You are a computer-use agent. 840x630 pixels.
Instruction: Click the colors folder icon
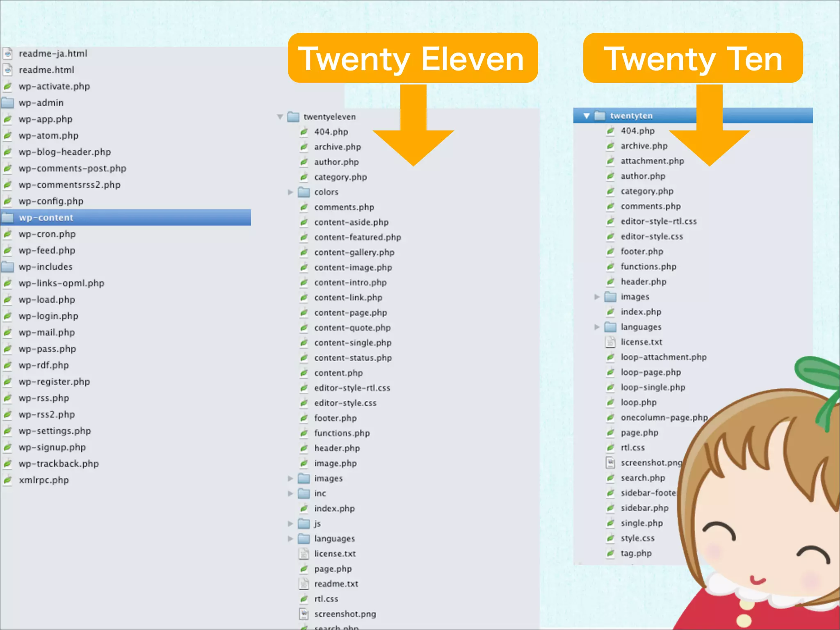304,192
